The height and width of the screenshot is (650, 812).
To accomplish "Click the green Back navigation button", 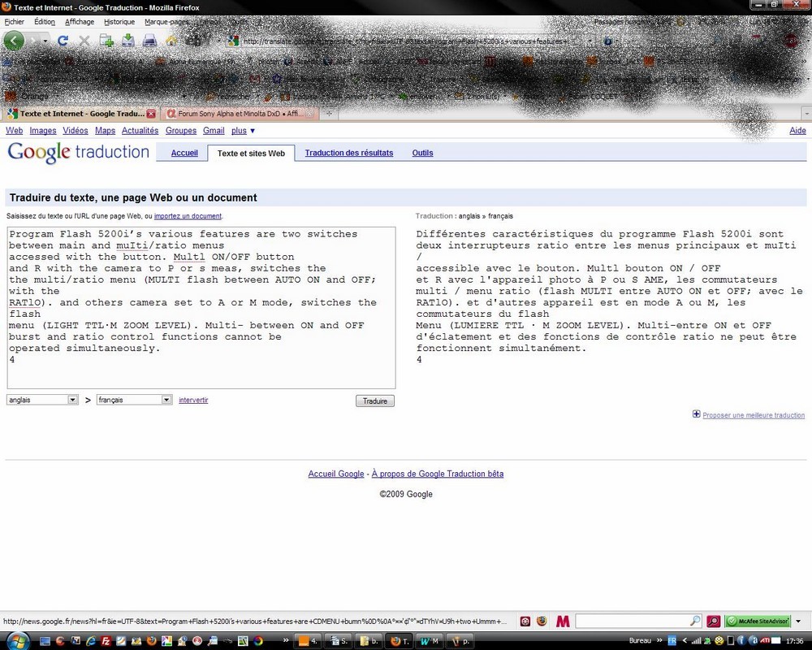I will tap(14, 41).
